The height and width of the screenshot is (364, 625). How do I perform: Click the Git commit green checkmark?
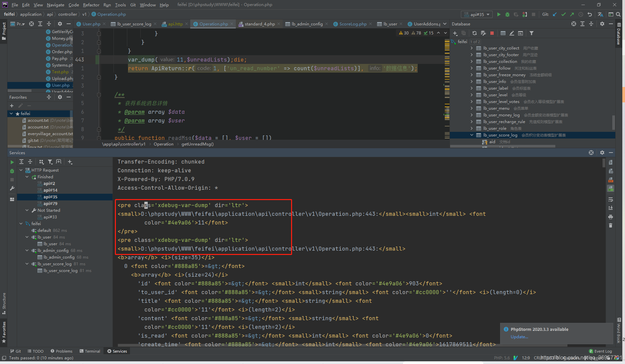click(563, 14)
